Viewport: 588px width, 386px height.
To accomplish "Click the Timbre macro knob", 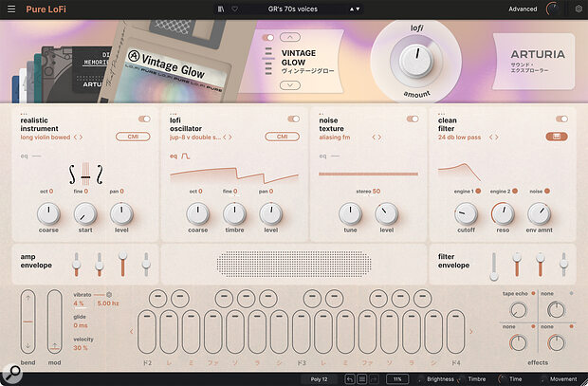I will (461, 379).
